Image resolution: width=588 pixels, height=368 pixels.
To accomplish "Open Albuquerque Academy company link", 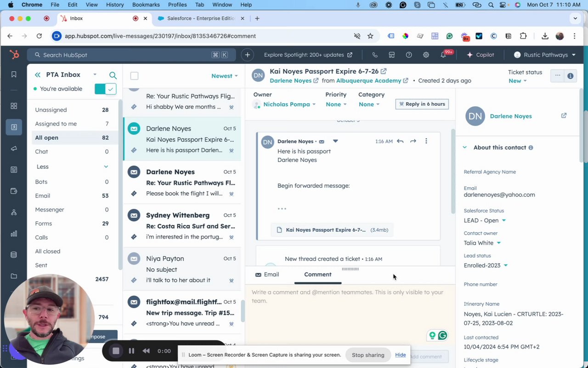I will (368, 80).
